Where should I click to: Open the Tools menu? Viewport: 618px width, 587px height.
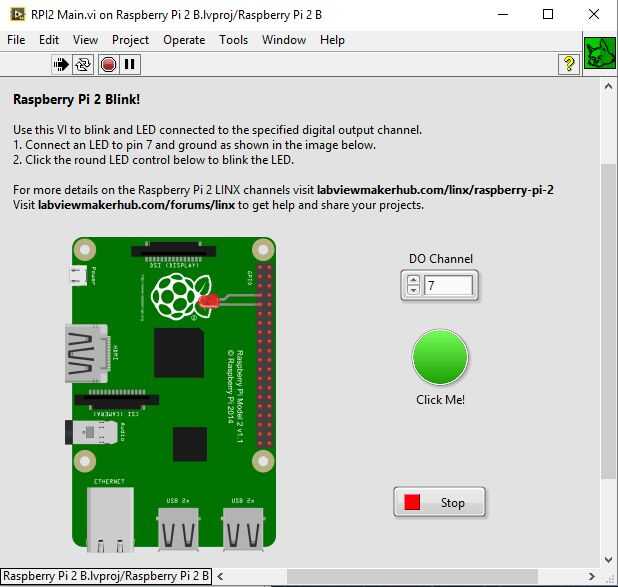pos(233,40)
